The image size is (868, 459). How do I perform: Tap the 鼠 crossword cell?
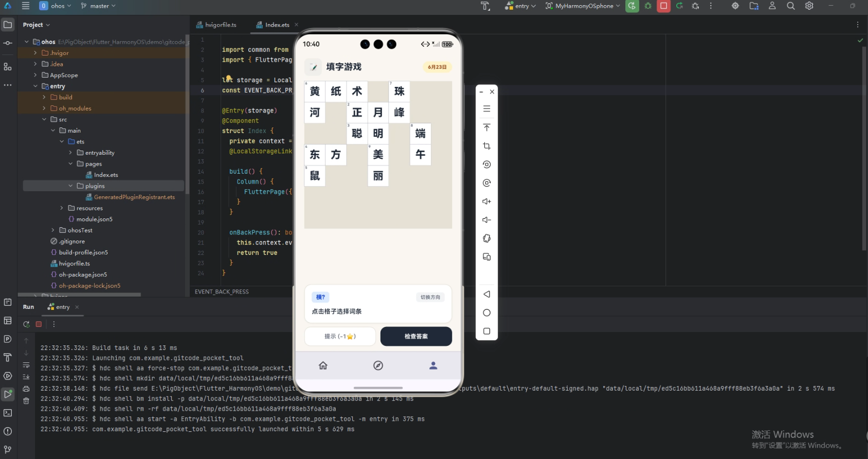(x=315, y=176)
